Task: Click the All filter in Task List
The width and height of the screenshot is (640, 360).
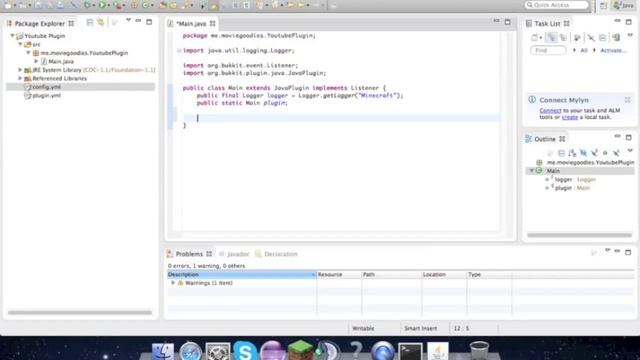Action: (x=584, y=50)
